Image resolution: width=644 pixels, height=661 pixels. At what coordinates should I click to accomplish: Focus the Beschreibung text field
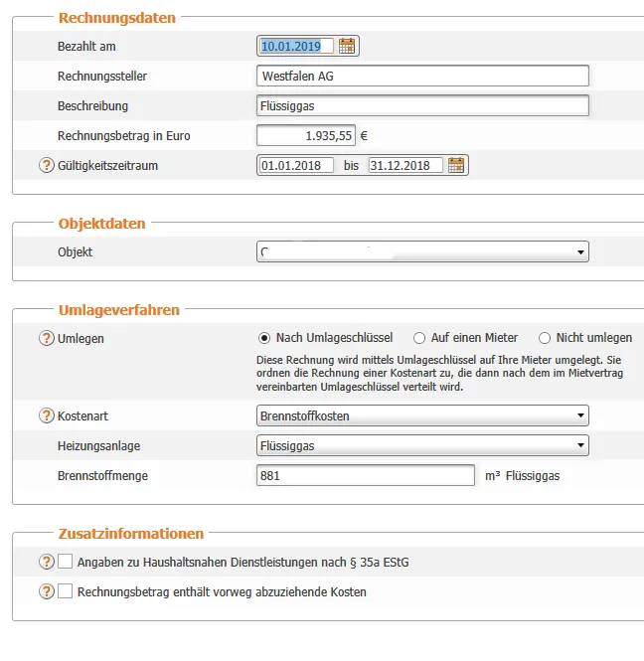pos(422,105)
